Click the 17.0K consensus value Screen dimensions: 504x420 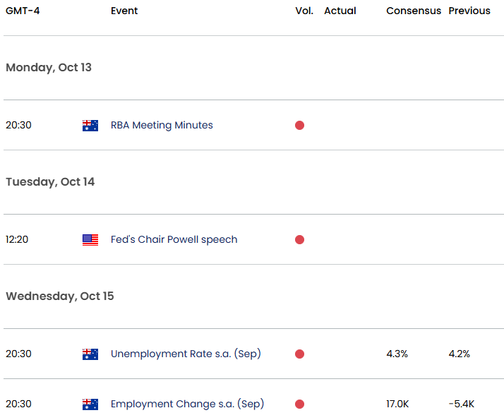point(397,404)
